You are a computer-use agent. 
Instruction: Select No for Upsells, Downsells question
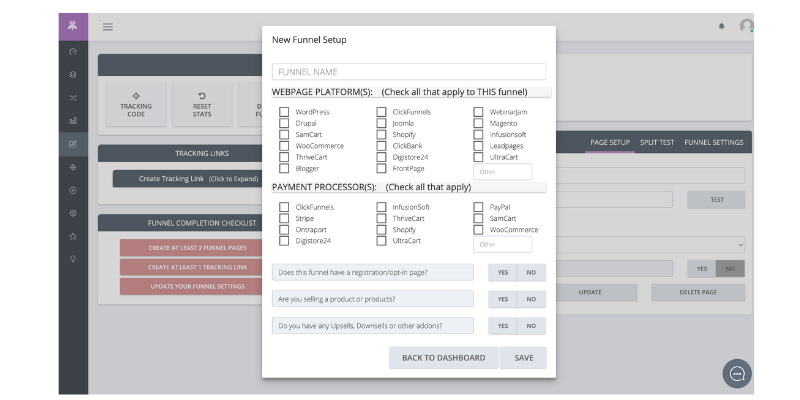531,326
